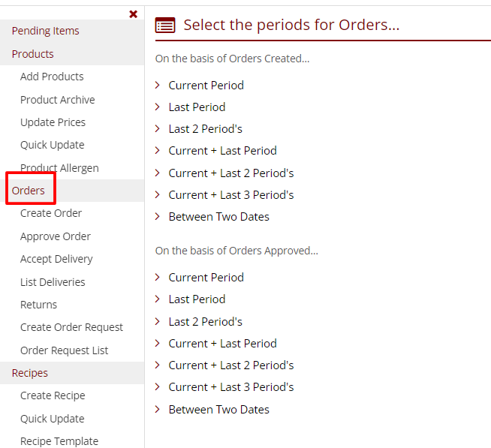Click the chevron beside Last Period under Orders Created
Screen dimensions: 491x448
coord(158,107)
